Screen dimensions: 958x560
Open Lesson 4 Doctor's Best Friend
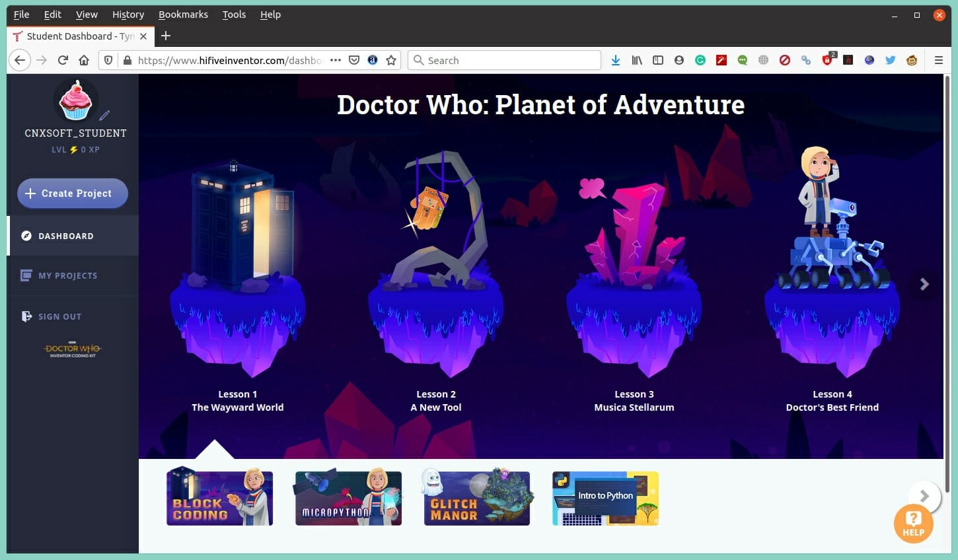(x=832, y=401)
